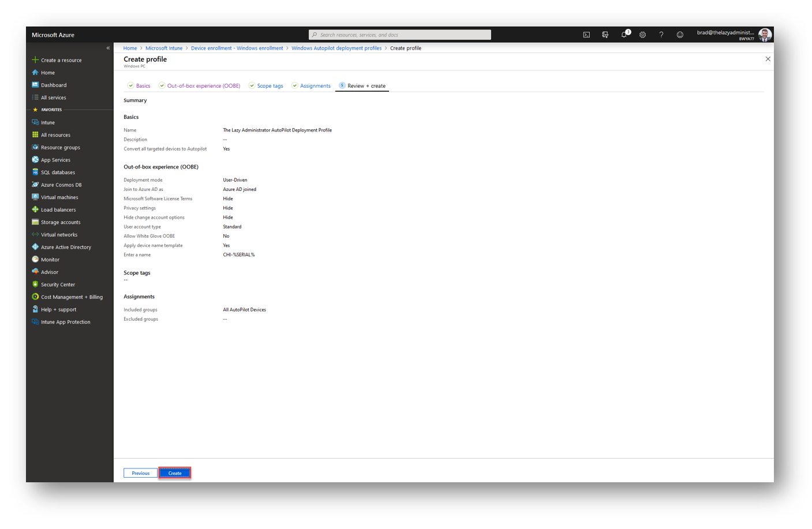Send feedback with the smiley icon

[680, 35]
